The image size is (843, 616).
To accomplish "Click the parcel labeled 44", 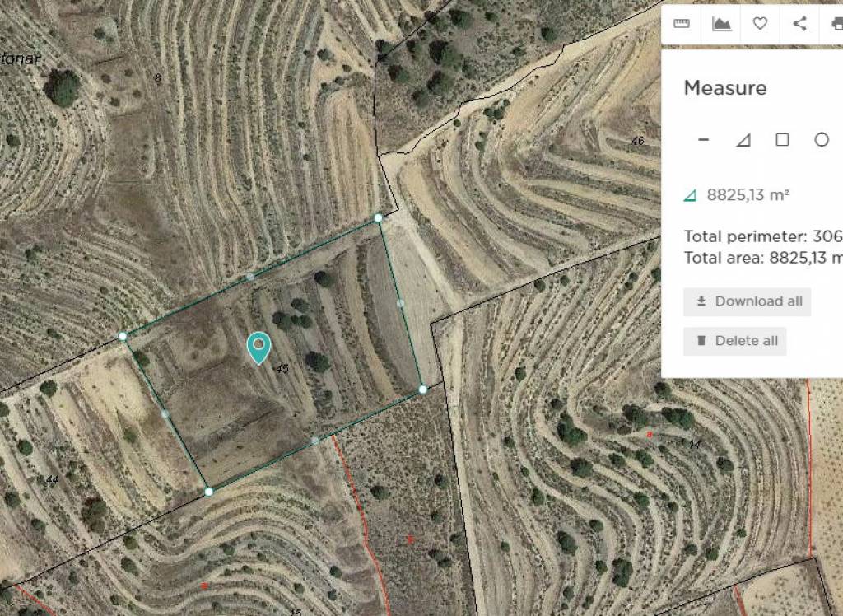I will click(x=51, y=479).
